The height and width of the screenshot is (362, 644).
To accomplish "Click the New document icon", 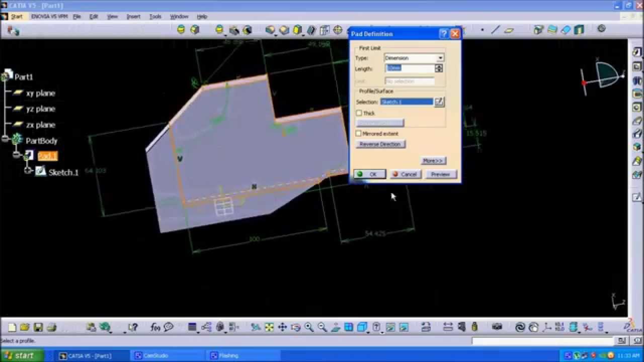I will click(12, 327).
